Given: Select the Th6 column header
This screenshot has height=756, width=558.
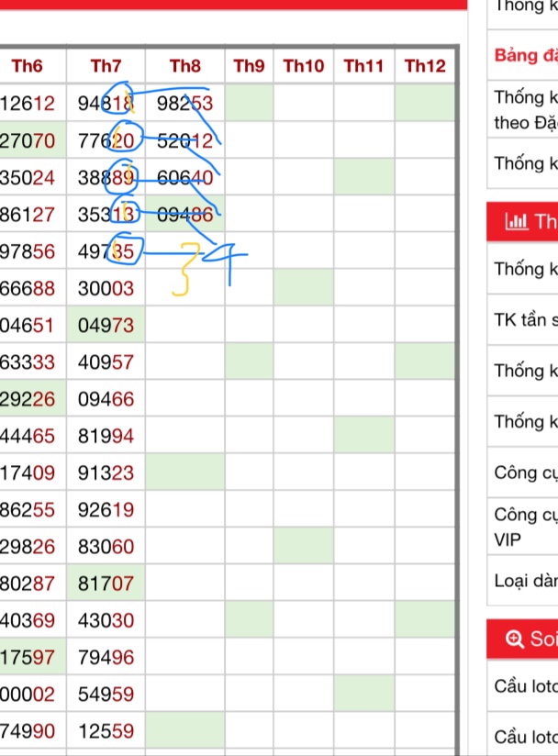Looking at the screenshot, I should 27,66.
